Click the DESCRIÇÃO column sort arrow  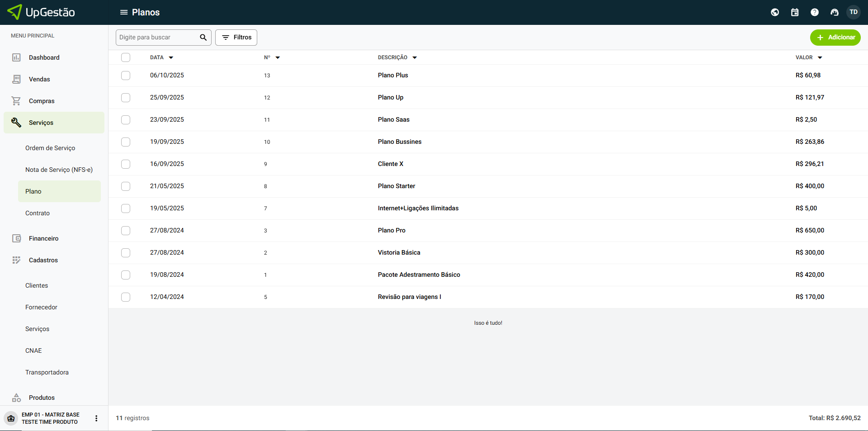click(x=415, y=58)
